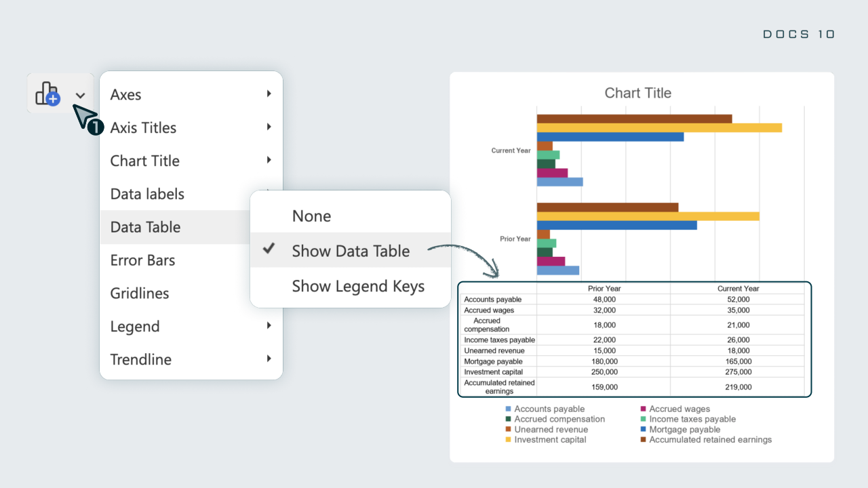Expand the Legend submenu arrow
This screenshot has height=488, width=868.
269,325
